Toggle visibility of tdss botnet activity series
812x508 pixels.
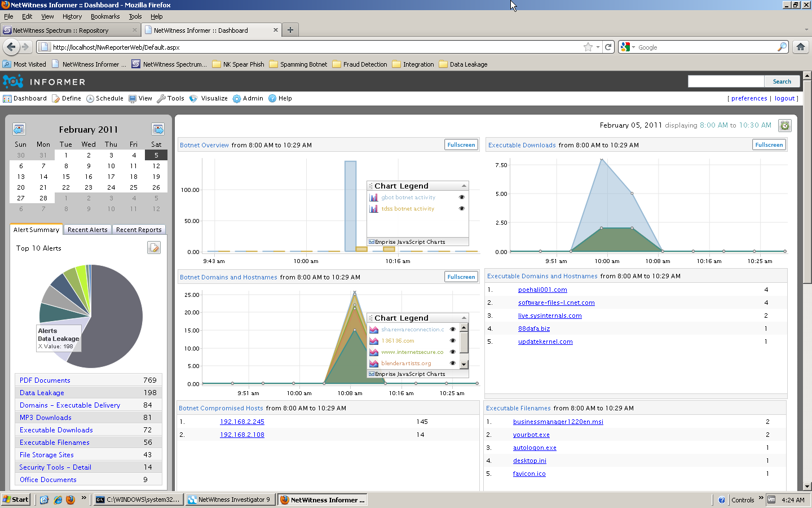click(461, 208)
